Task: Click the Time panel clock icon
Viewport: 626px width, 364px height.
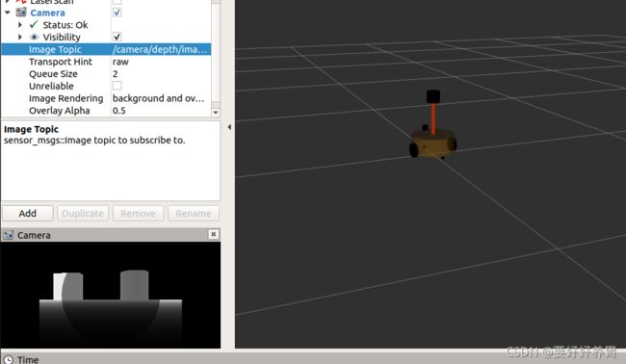Action: (x=8, y=359)
